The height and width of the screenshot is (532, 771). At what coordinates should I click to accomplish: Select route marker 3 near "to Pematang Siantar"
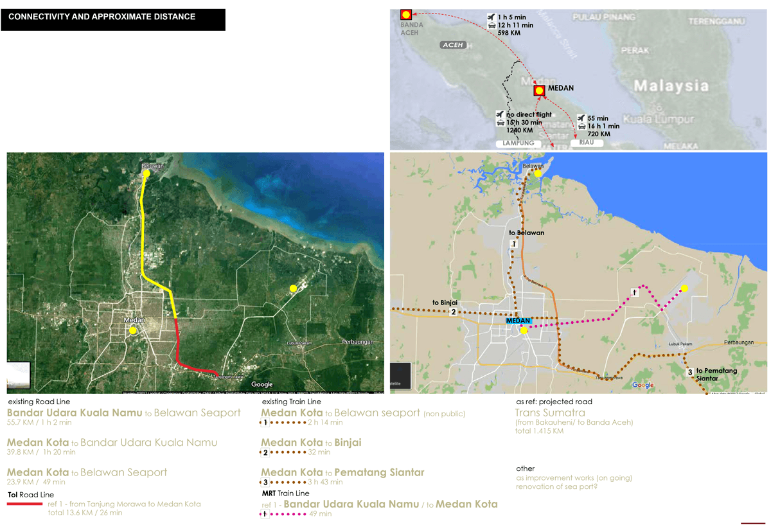(x=689, y=372)
